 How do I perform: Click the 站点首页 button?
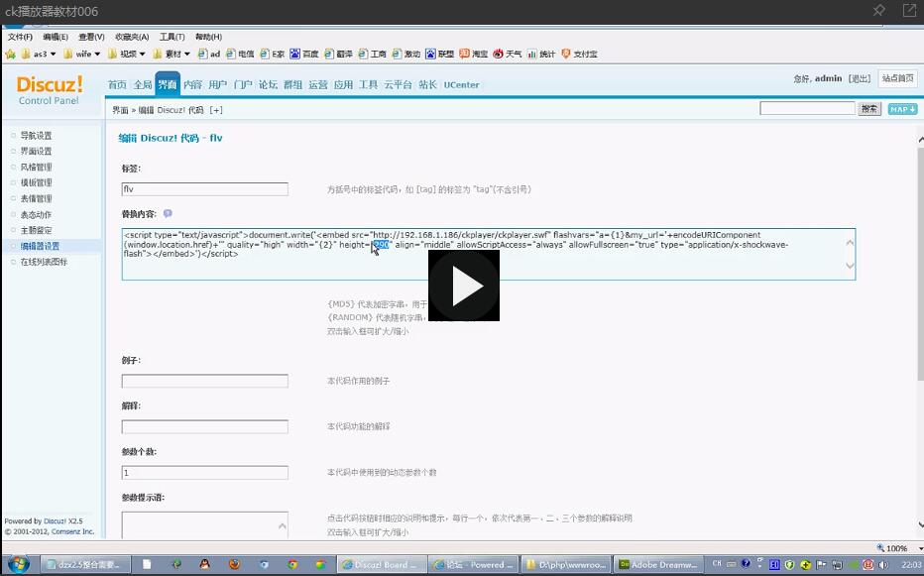(x=897, y=78)
